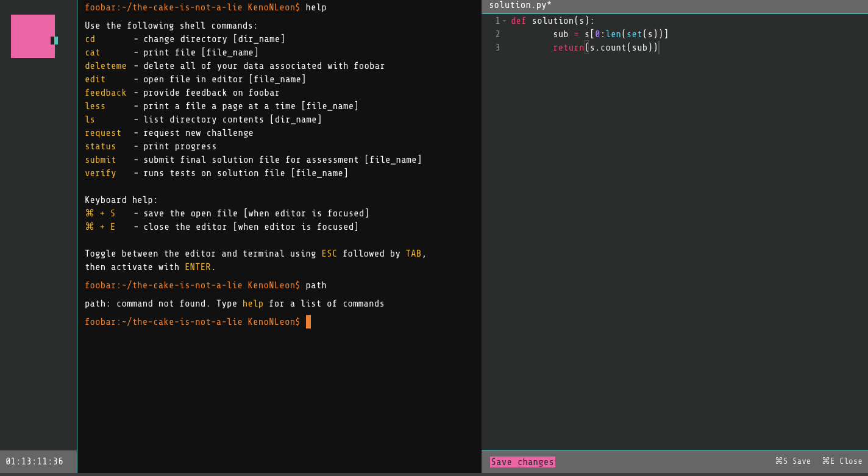Image resolution: width=868 pixels, height=476 pixels.
Task: Click the orange 'ENTER' key text
Action: 198,267
